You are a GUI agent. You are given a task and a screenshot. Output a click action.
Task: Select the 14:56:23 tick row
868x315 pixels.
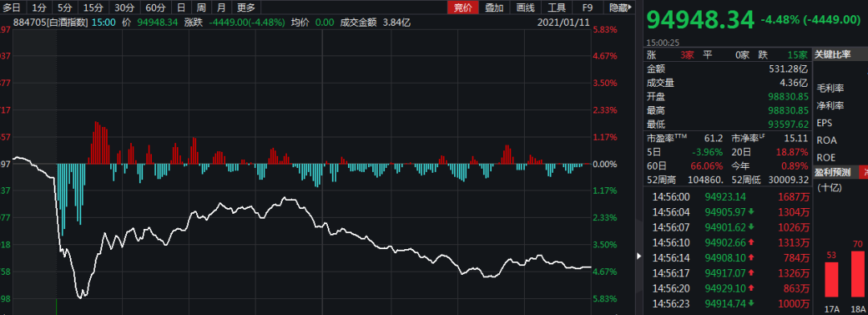(x=727, y=304)
